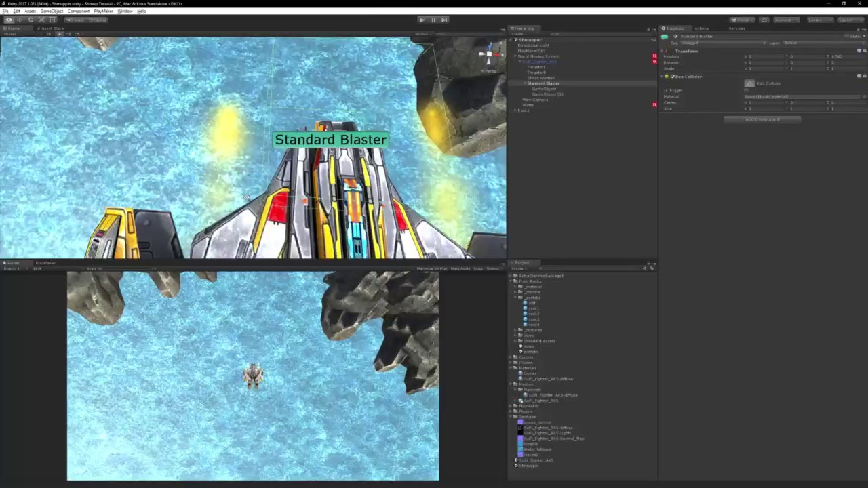Select Water object in Hierarchy
The width and height of the screenshot is (868, 488).
tap(528, 105)
